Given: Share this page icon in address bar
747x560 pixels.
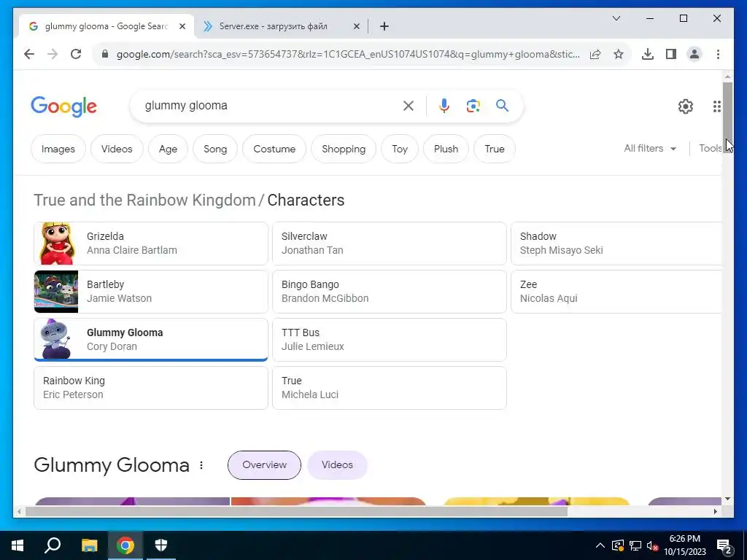Looking at the screenshot, I should tap(595, 54).
